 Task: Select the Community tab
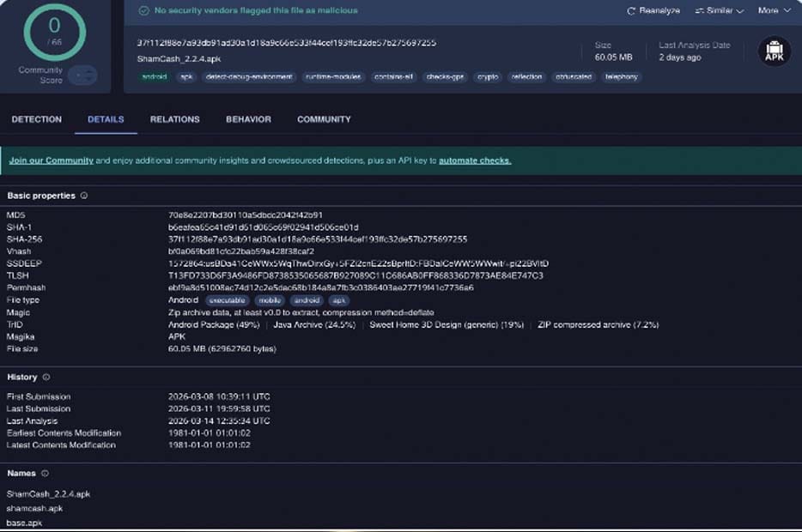pos(324,119)
